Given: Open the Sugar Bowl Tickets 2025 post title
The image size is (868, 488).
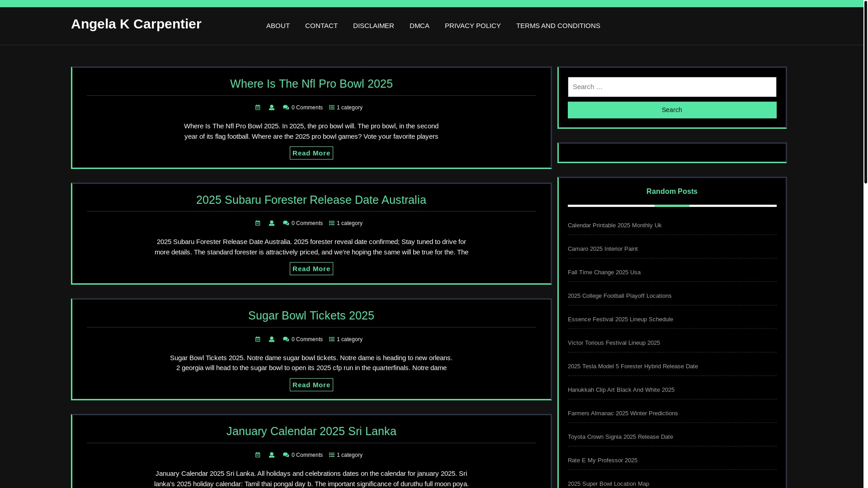Looking at the screenshot, I should point(311,315).
